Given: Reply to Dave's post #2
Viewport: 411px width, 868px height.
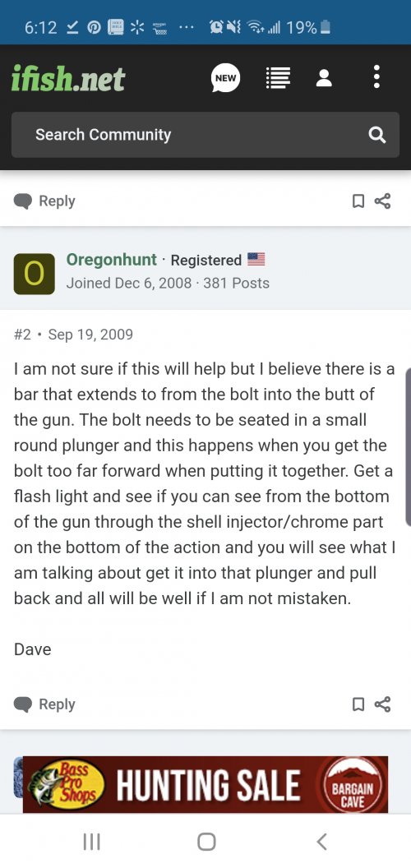Looking at the screenshot, I should (x=44, y=704).
